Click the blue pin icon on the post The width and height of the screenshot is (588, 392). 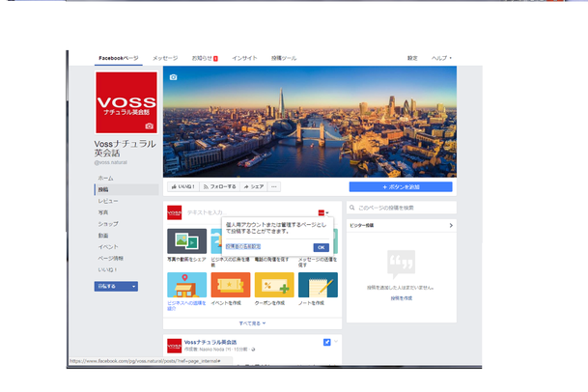pos(326,342)
